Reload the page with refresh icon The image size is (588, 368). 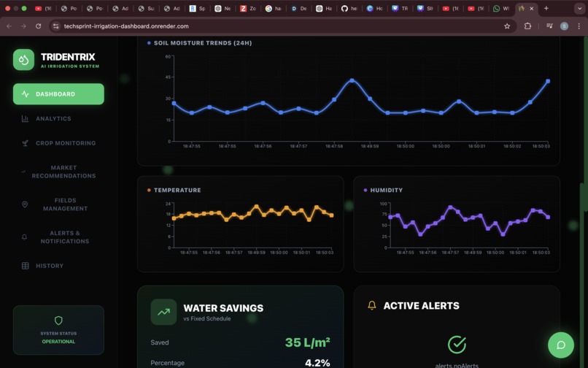point(38,26)
